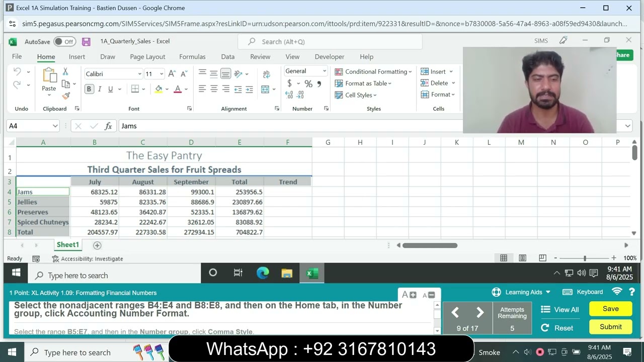Toggle Middle Align vertical alignment
The image size is (644, 362).
pos(214,74)
